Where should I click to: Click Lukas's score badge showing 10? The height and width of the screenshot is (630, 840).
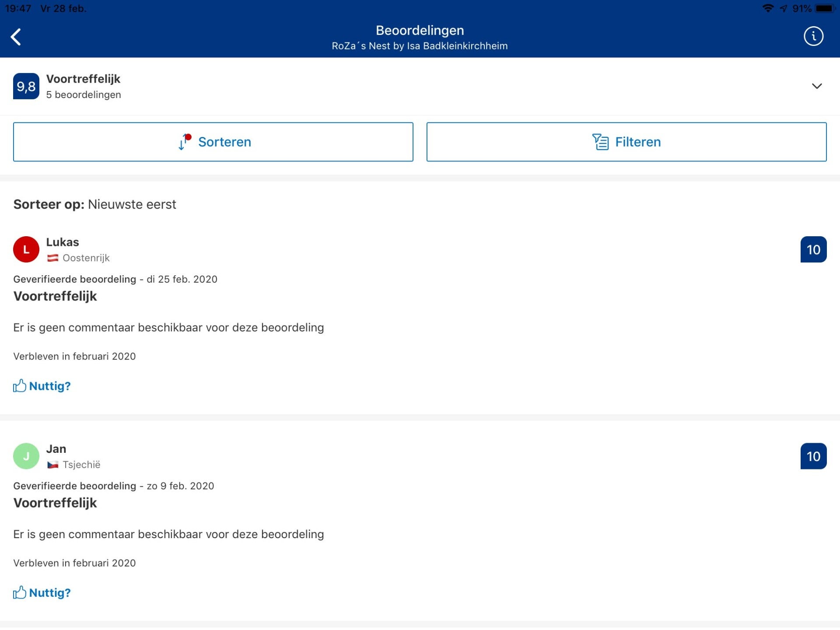pyautogui.click(x=813, y=250)
